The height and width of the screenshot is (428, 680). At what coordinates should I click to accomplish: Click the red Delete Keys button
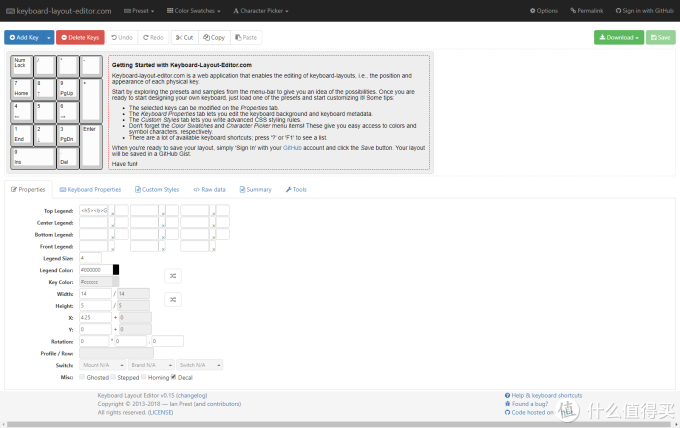click(80, 37)
